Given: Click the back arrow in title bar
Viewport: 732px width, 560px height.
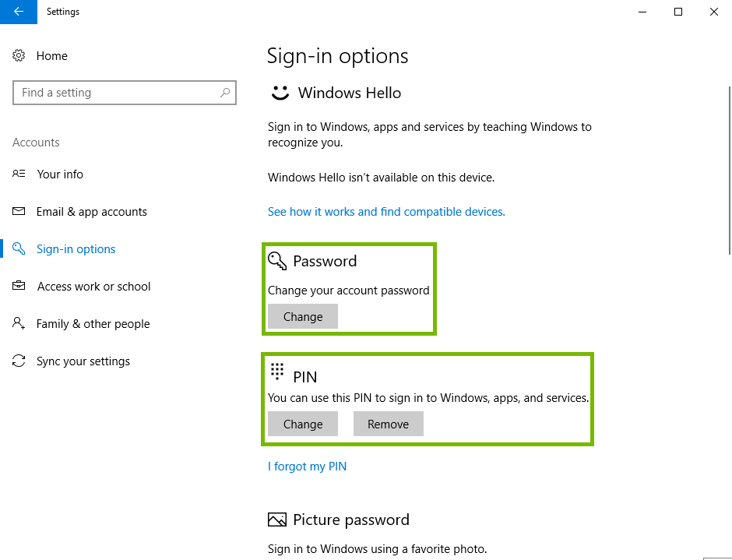Looking at the screenshot, I should pyautogui.click(x=18, y=12).
